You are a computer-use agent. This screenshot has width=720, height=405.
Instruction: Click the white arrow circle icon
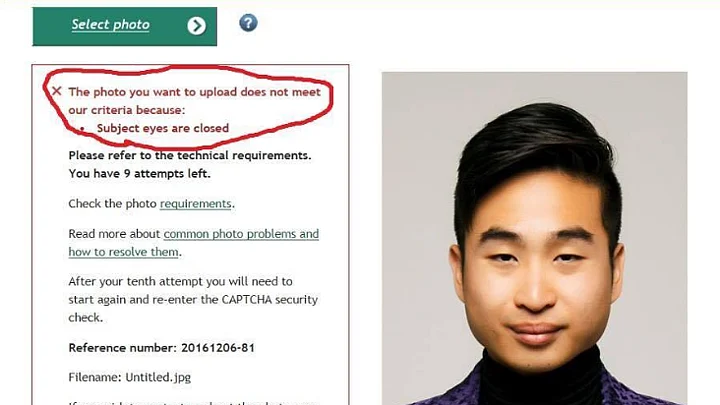pyautogui.click(x=197, y=26)
